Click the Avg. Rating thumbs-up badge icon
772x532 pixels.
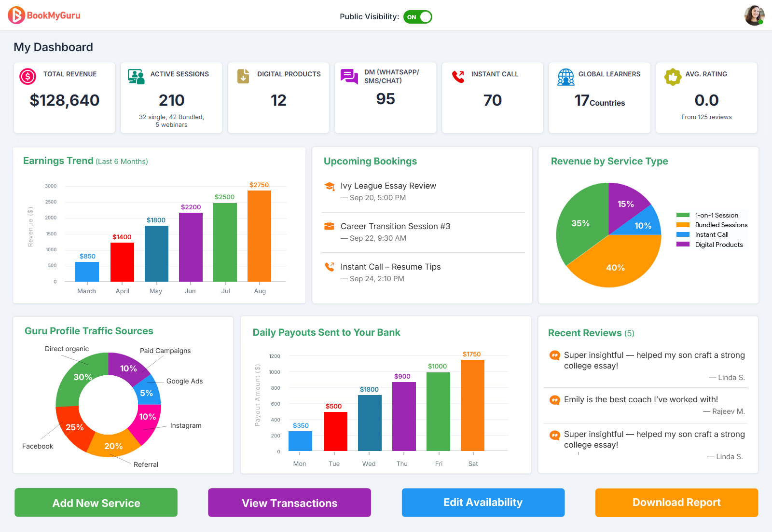coord(673,76)
